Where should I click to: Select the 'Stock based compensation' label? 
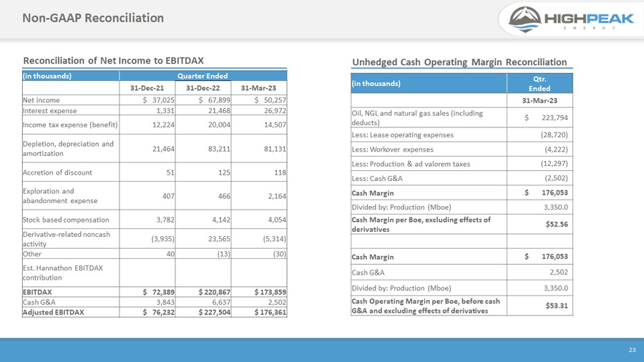66,220
